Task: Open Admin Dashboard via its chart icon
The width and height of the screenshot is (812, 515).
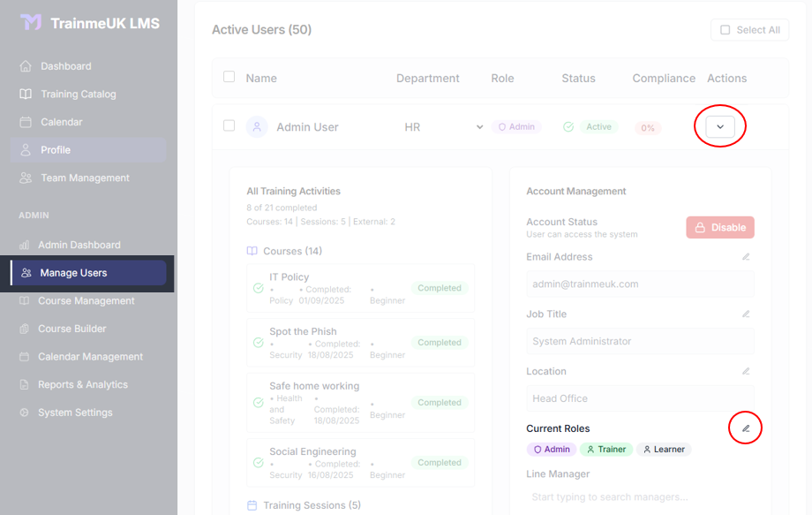Action: point(24,245)
